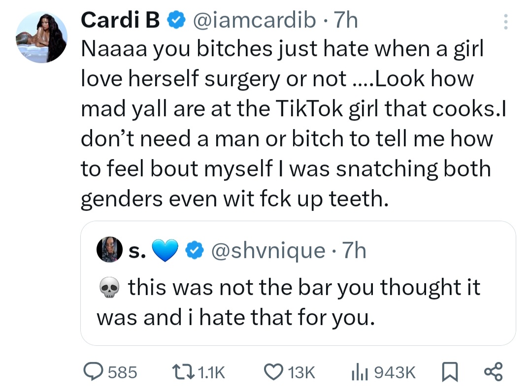Open the views bar chart icon

click(x=360, y=372)
